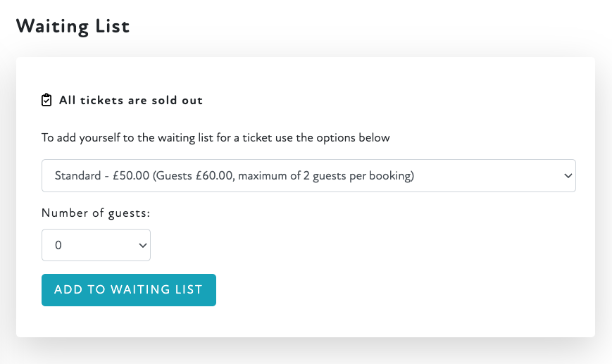The width and height of the screenshot is (612, 364).
Task: Click the "Waiting List" page heading
Action: tap(73, 26)
